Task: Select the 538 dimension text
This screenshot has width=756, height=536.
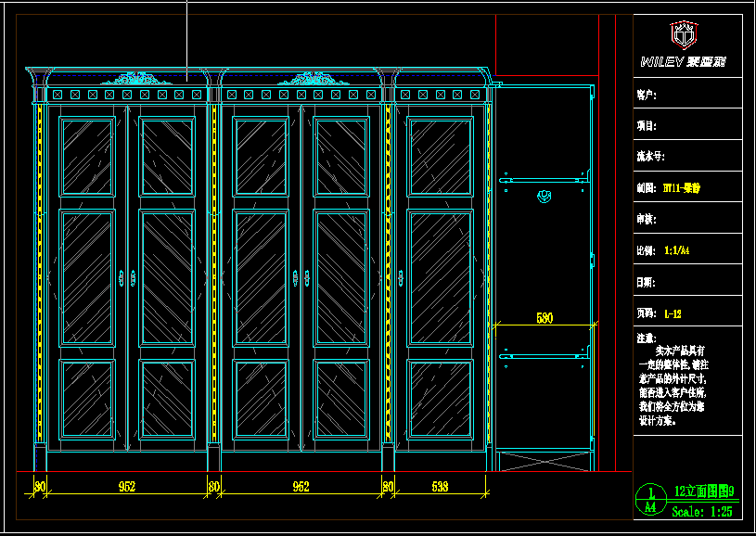Action: pos(440,486)
